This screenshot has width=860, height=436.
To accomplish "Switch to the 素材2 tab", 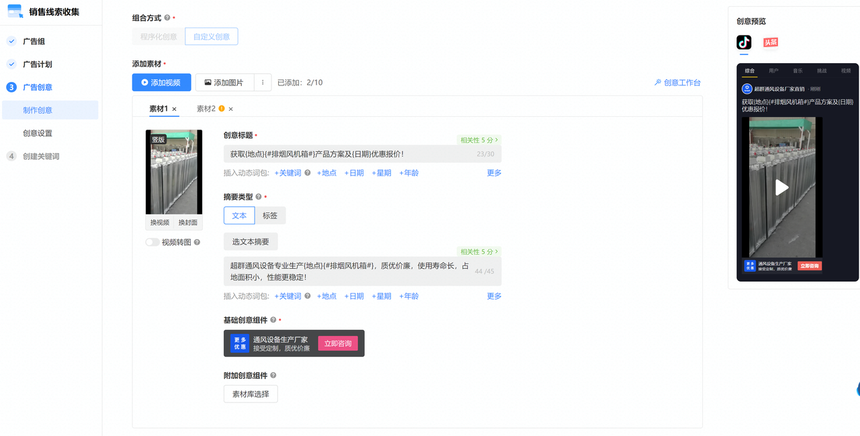I will point(206,109).
